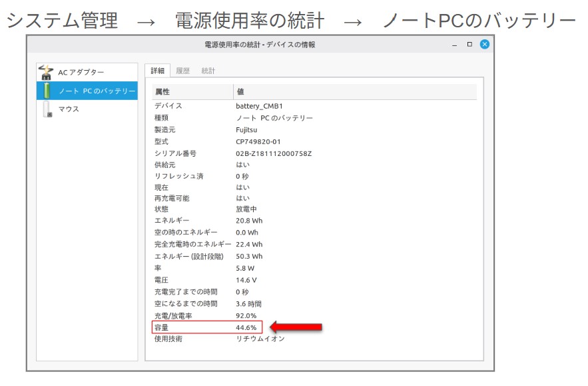Switch to the 詳細 tab
Viewport: 588px width, 386px height.
point(158,71)
